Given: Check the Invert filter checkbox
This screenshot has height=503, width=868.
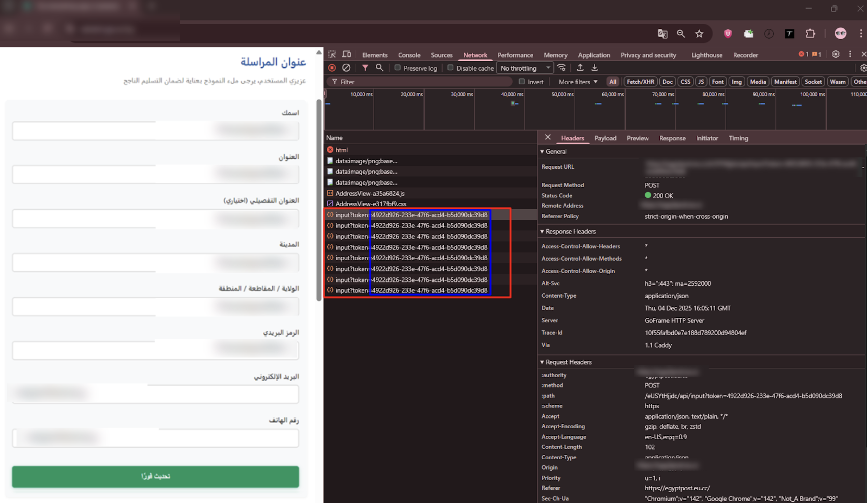Looking at the screenshot, I should click(x=522, y=82).
